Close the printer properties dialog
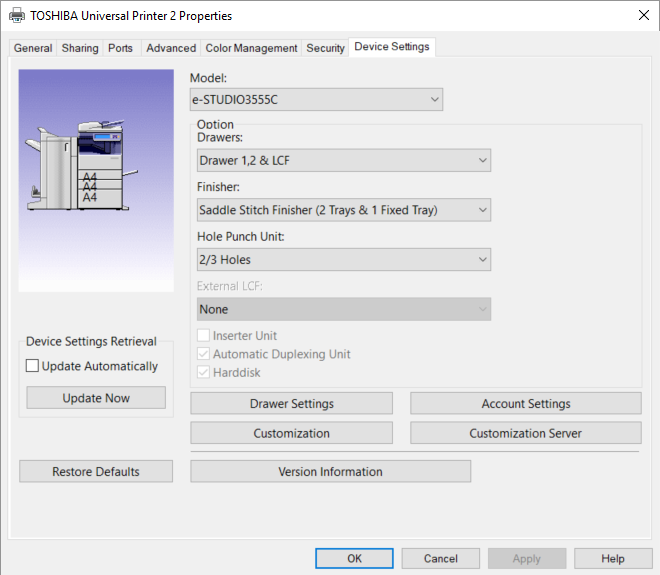The width and height of the screenshot is (660, 575). coord(641,16)
